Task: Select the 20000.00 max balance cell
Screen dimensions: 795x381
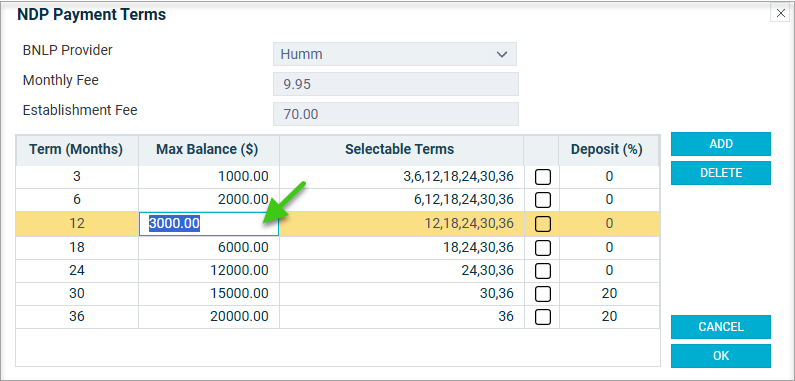Action: [208, 317]
